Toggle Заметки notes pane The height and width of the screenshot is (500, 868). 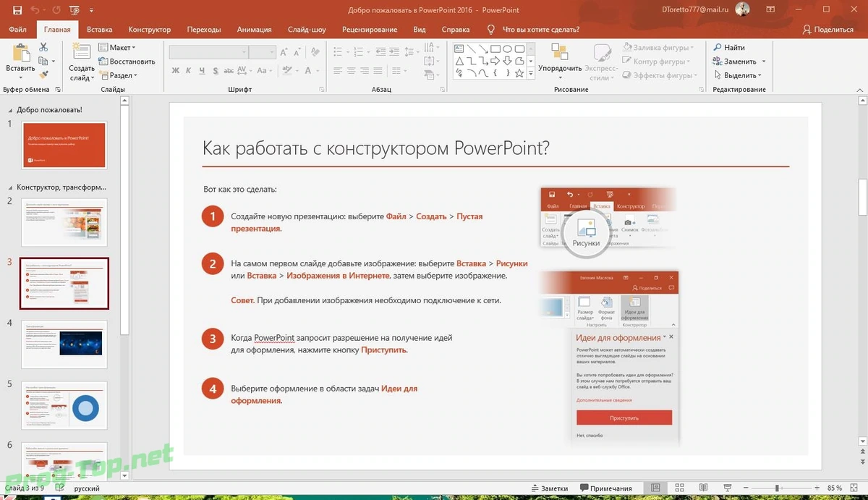coord(550,488)
